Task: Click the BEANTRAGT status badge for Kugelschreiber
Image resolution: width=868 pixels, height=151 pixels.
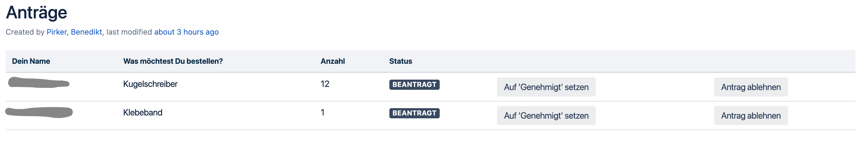Action: point(414,84)
